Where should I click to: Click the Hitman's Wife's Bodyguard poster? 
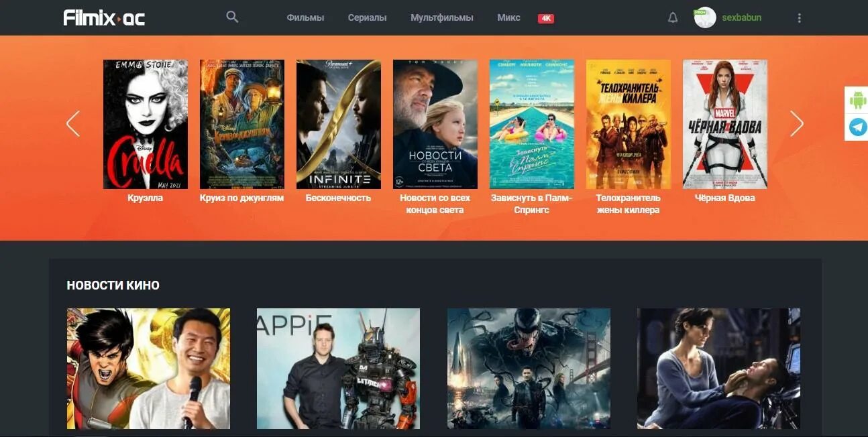point(629,124)
